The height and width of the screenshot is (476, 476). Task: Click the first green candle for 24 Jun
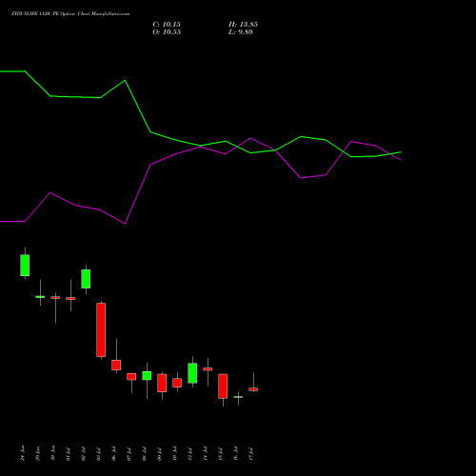point(25,266)
